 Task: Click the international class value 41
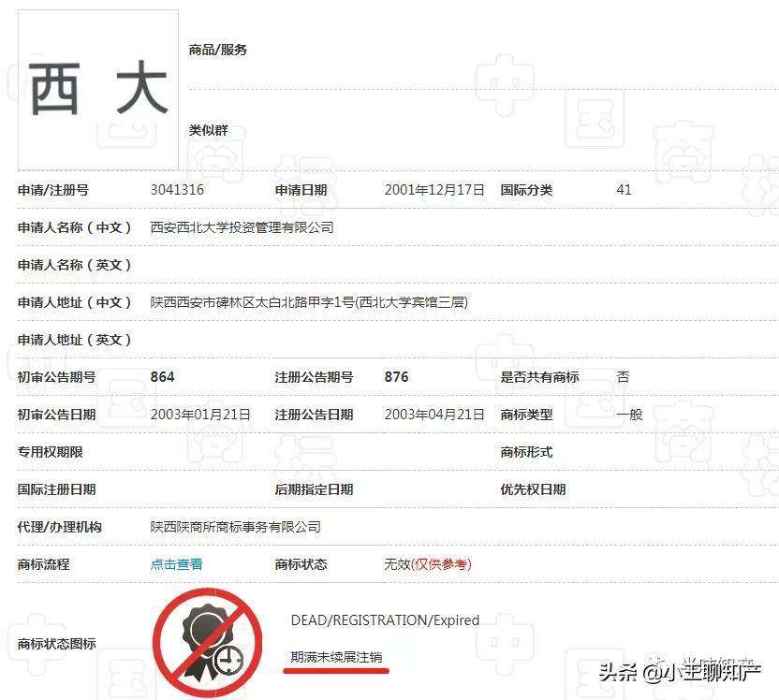[x=624, y=190]
